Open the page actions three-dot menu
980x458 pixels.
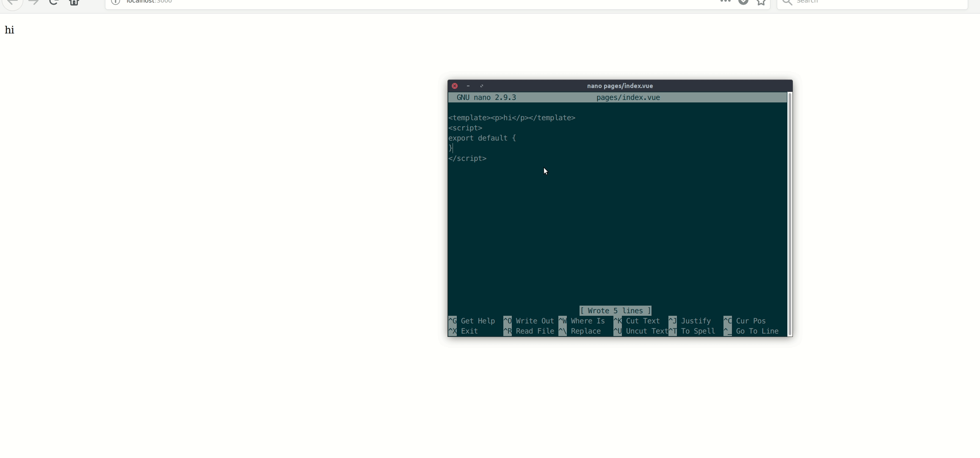[x=725, y=2]
